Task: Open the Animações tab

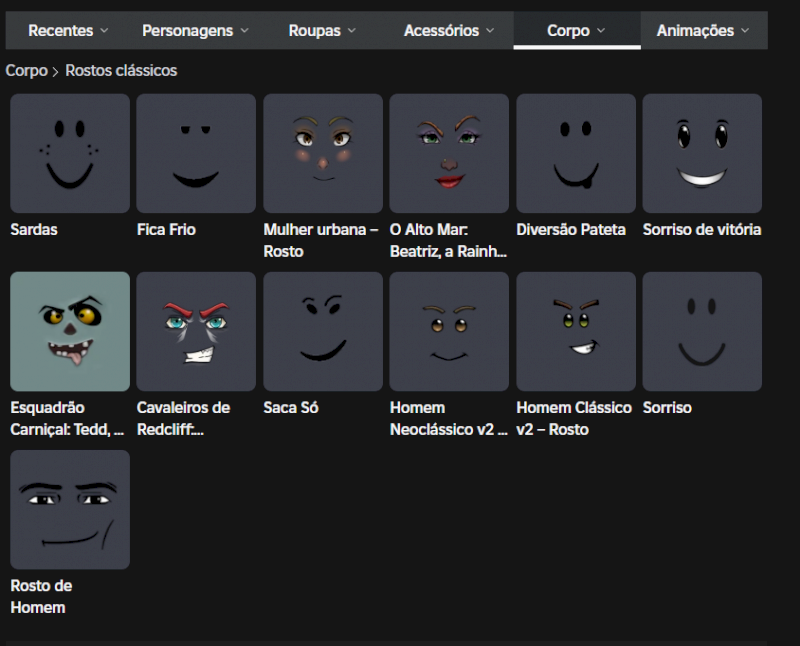Action: tap(703, 31)
